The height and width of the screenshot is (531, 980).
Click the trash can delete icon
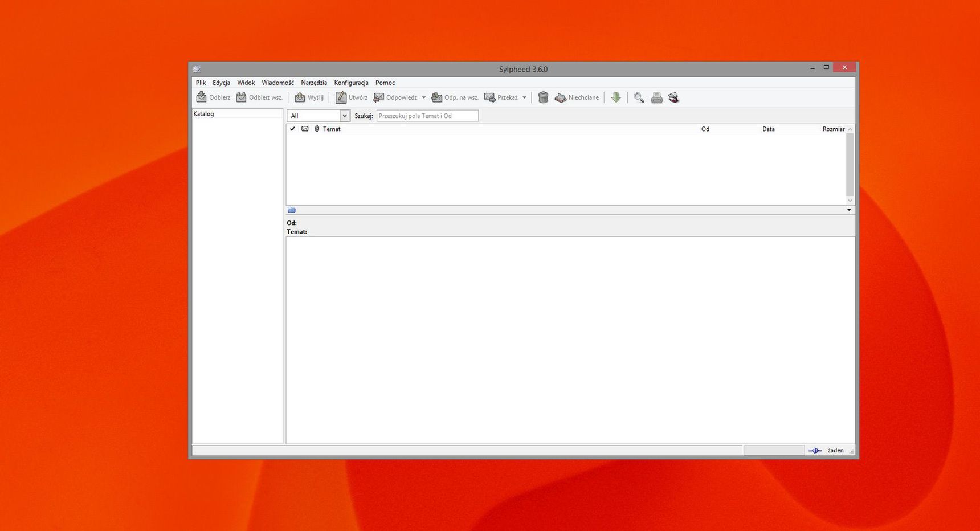tap(544, 97)
